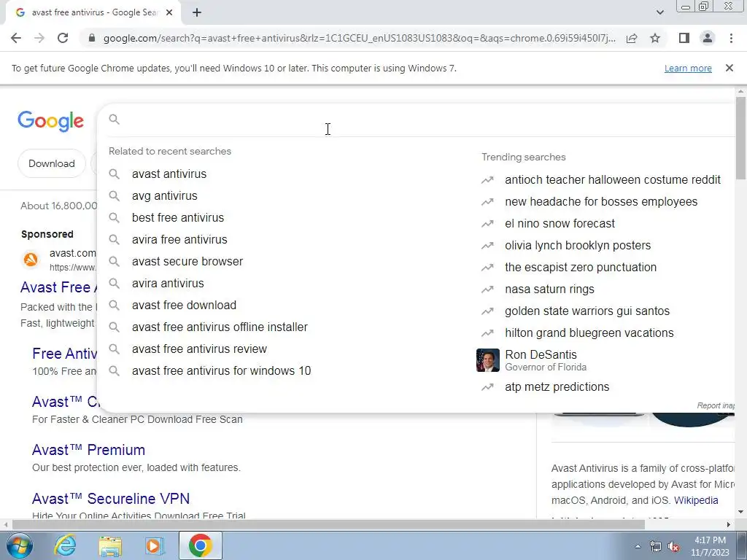Open Windows Media Player from taskbar

tap(154, 545)
